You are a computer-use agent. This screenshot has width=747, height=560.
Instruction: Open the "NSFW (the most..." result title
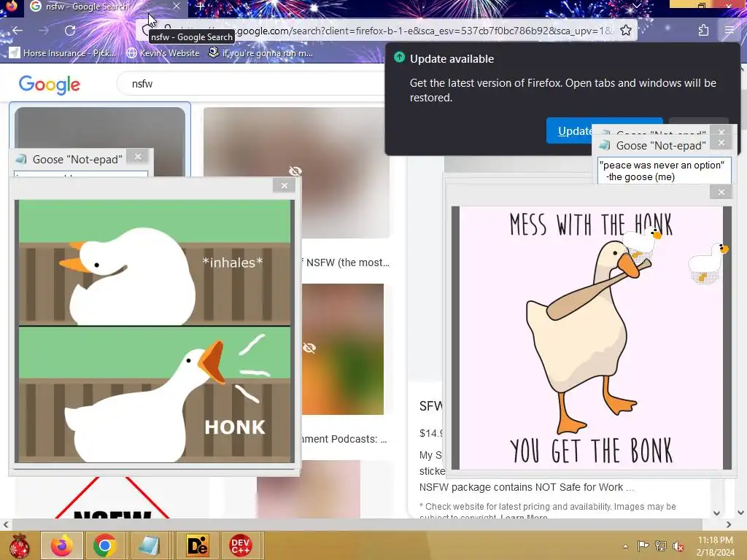[347, 262]
